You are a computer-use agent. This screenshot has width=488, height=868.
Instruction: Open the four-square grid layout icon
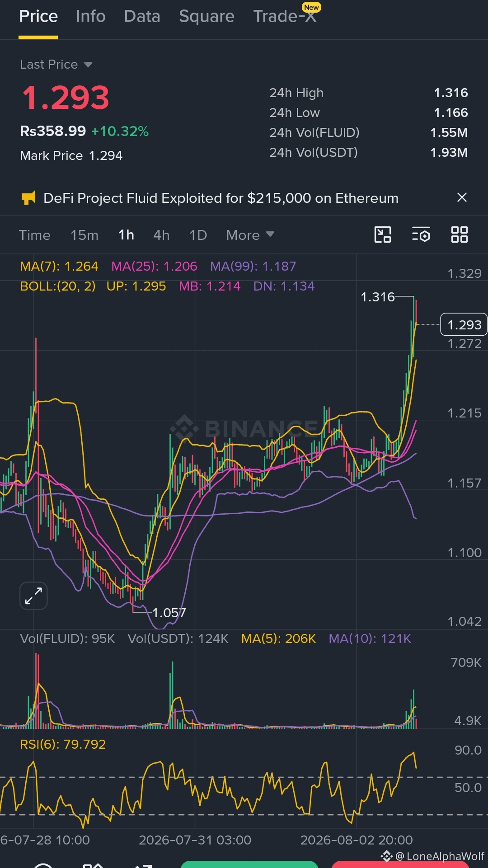coord(460,235)
